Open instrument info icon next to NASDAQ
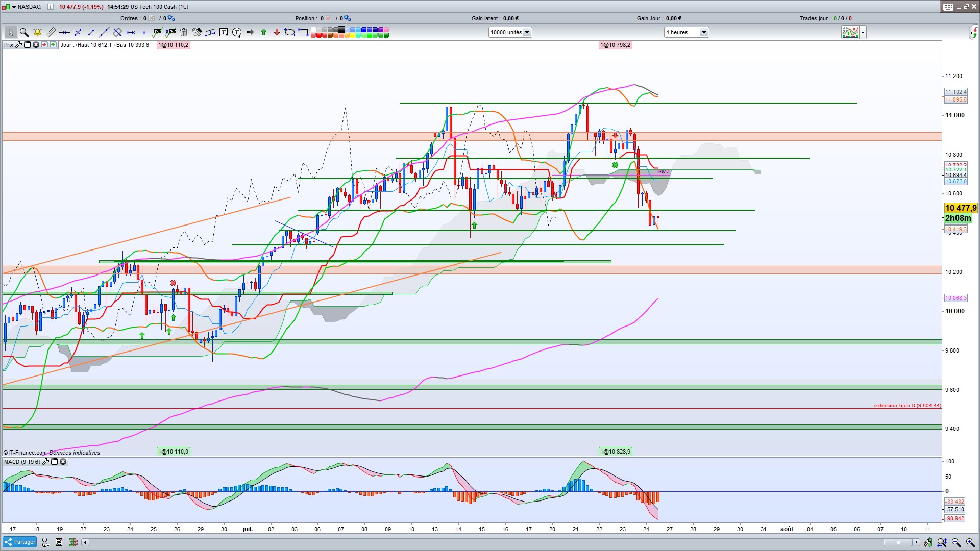Screen dimensions: 980x551 51,7
